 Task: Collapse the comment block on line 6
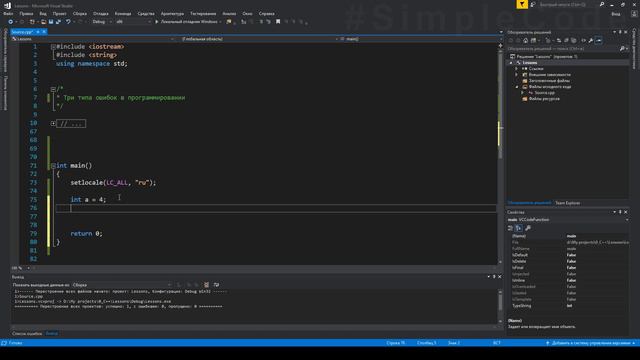(53, 89)
